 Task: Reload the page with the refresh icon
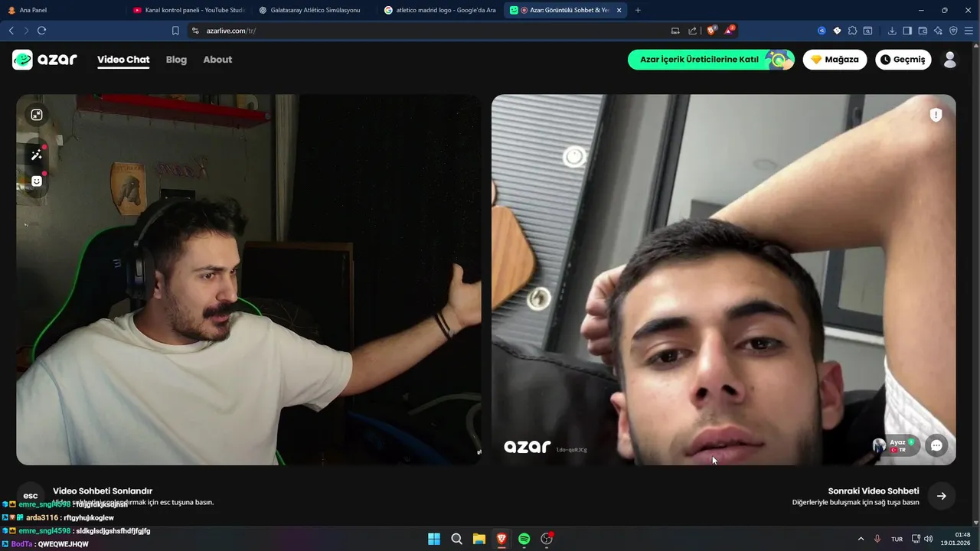pyautogui.click(x=41, y=31)
